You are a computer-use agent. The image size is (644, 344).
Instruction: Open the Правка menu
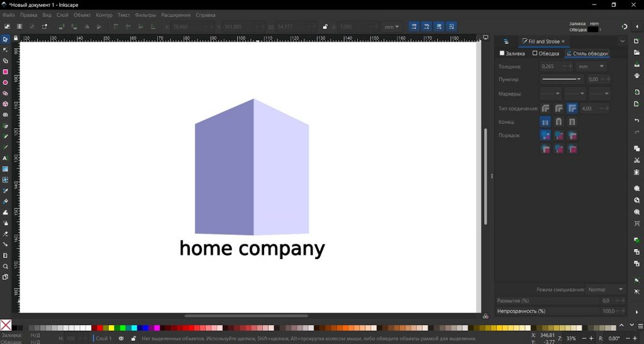[x=29, y=14]
